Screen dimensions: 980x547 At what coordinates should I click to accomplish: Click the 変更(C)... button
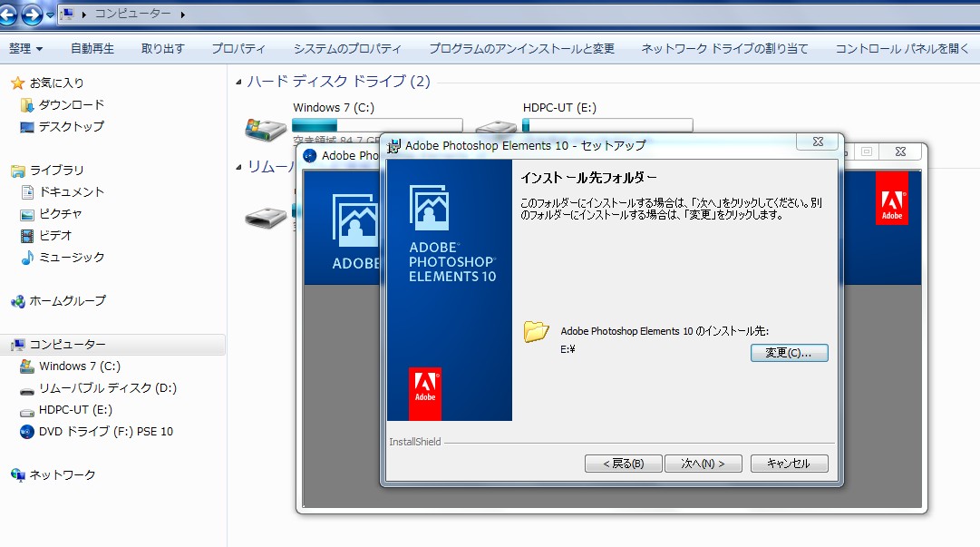point(789,353)
